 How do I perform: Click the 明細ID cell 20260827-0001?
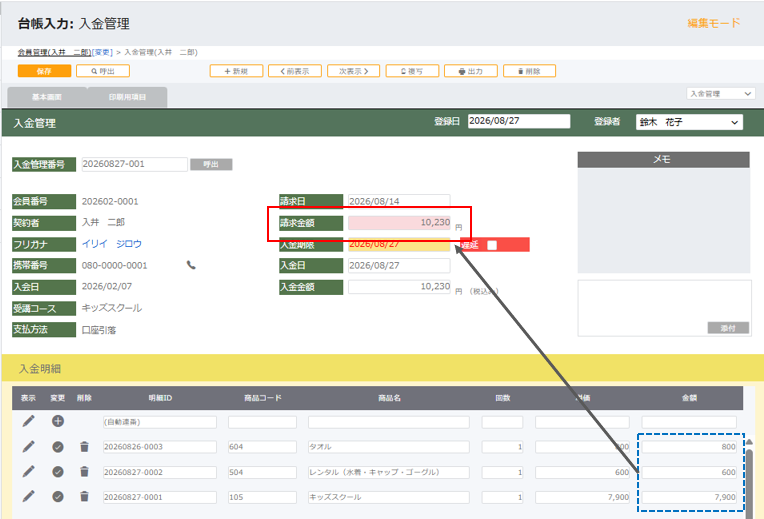[x=160, y=497]
